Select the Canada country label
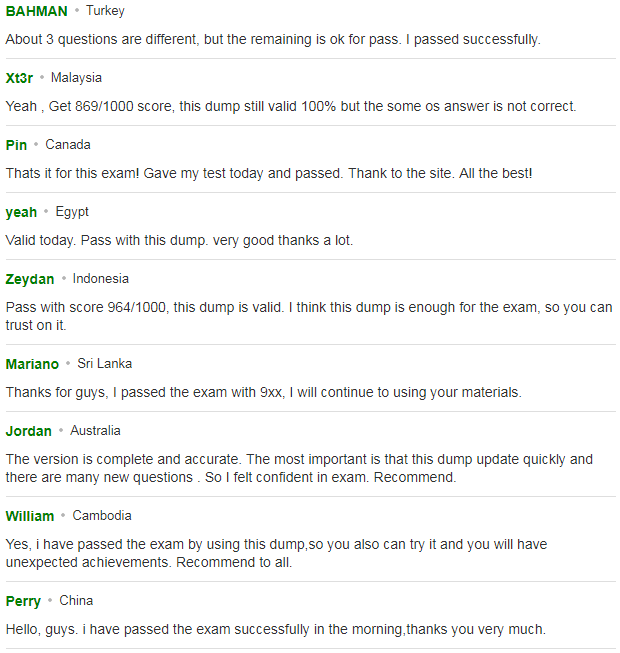 click(x=68, y=145)
